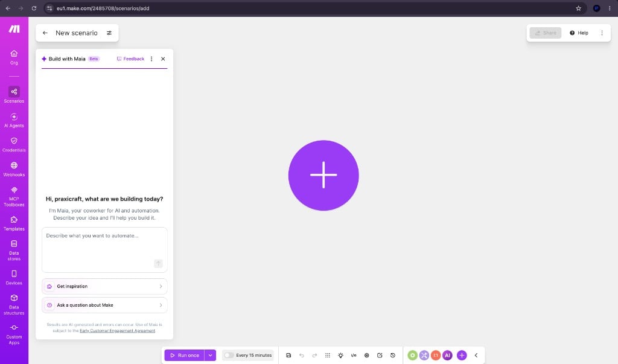Click the Run once button
Viewport: 618px width, 364px height.
coord(185,355)
